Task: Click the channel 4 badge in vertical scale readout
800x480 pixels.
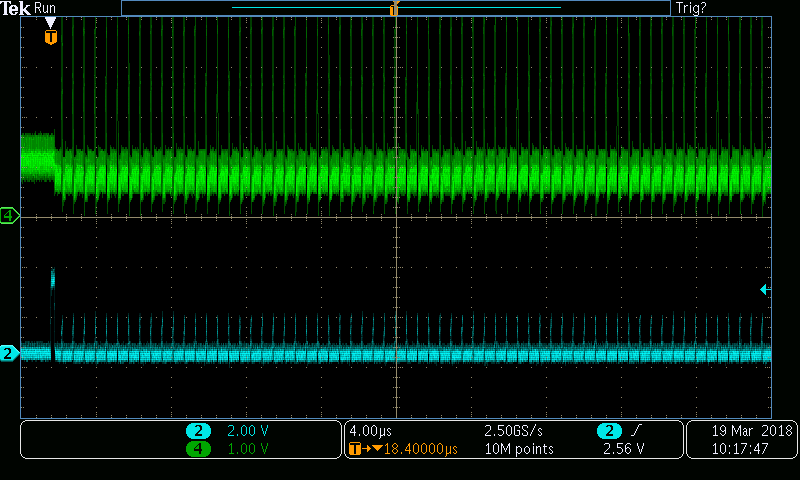Action: [x=198, y=449]
